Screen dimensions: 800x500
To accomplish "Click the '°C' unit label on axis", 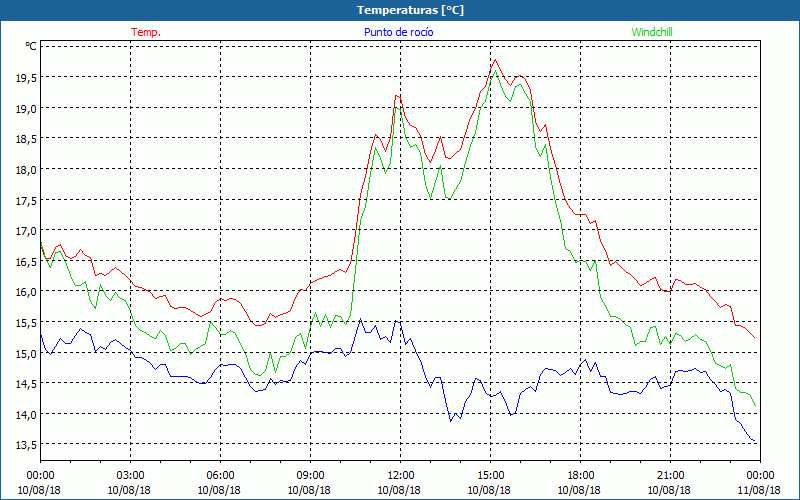I will pos(31,46).
